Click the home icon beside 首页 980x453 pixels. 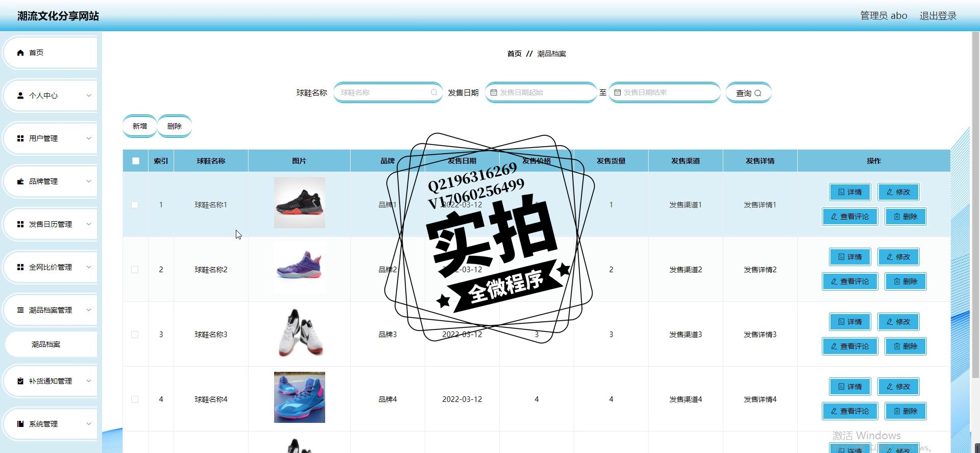click(20, 53)
